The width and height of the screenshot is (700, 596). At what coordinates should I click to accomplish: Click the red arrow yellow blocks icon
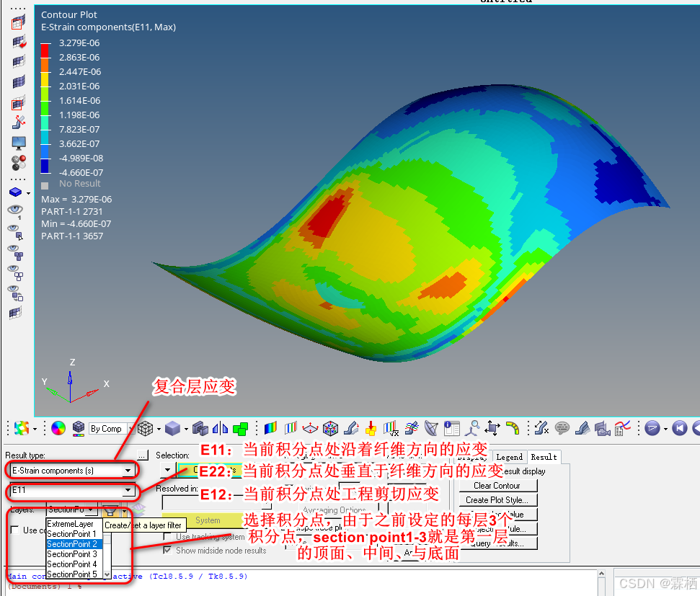point(371,428)
